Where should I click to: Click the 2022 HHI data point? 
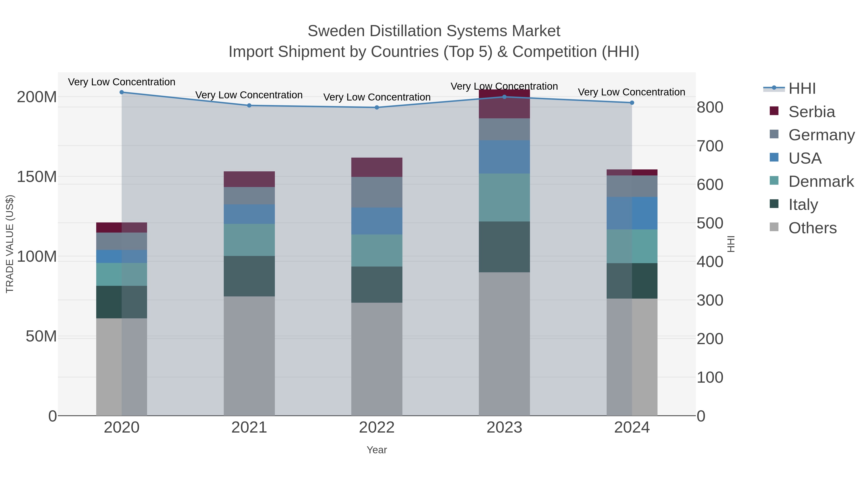(377, 107)
